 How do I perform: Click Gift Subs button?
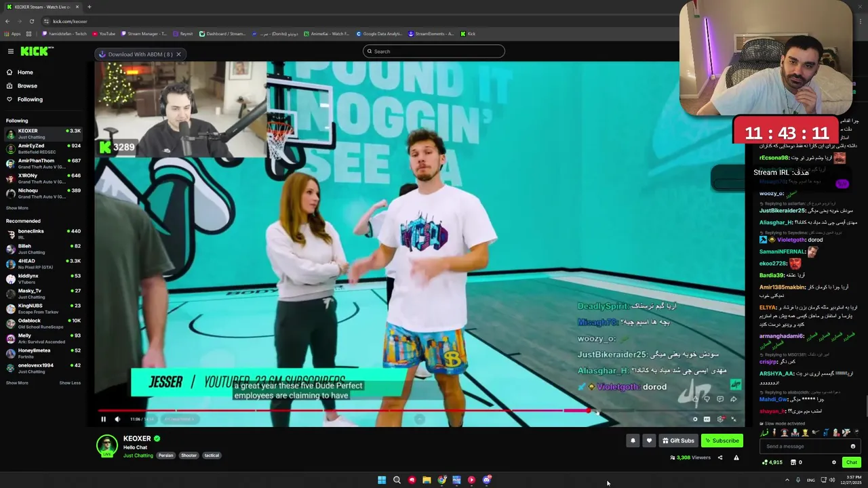[x=678, y=441]
